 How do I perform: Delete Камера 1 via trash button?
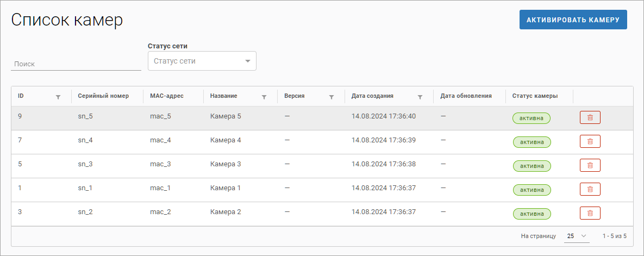coord(590,190)
